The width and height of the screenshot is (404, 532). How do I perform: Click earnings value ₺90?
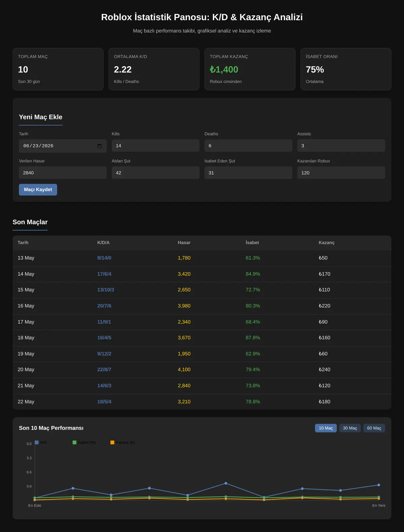coord(323,322)
